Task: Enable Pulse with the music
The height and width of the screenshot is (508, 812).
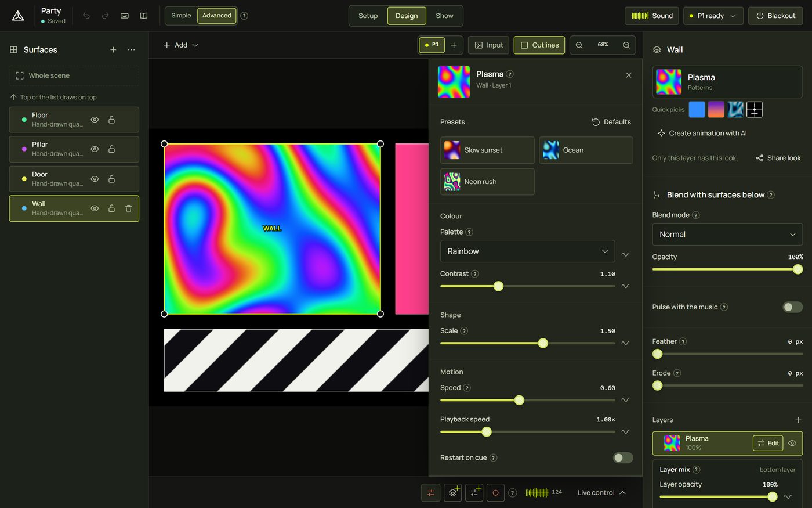Action: tap(792, 307)
